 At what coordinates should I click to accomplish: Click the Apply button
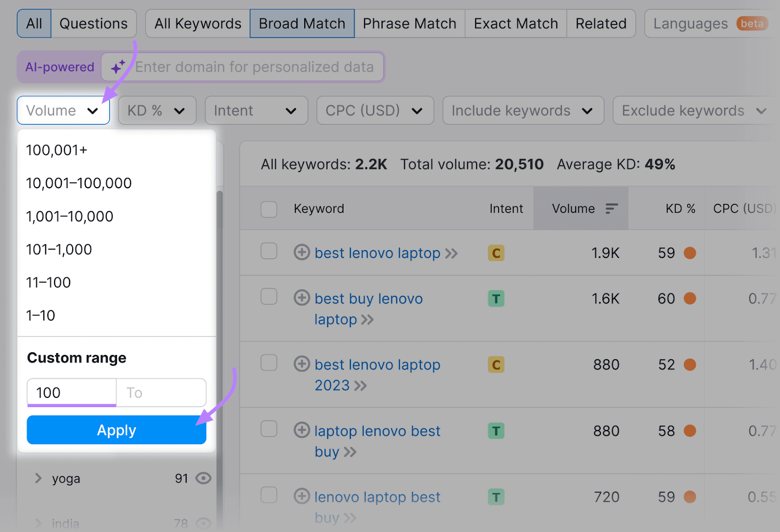[116, 430]
